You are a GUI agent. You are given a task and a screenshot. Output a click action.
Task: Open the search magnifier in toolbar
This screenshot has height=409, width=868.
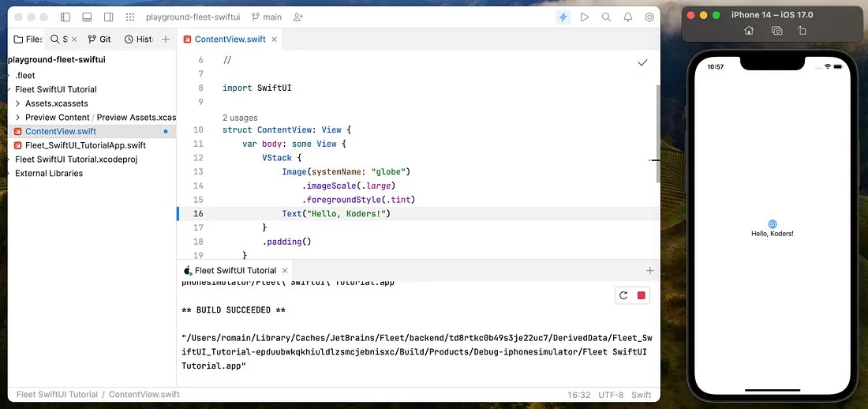point(606,17)
